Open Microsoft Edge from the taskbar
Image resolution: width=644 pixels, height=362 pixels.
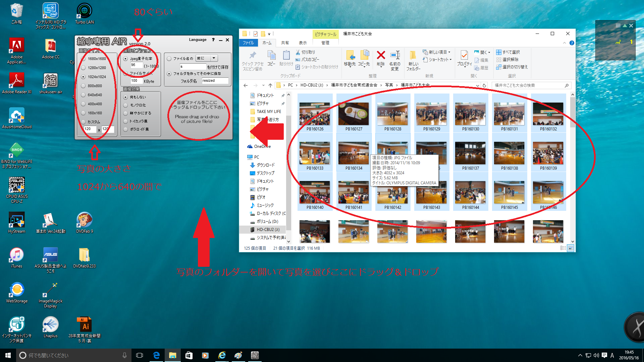[156, 355]
